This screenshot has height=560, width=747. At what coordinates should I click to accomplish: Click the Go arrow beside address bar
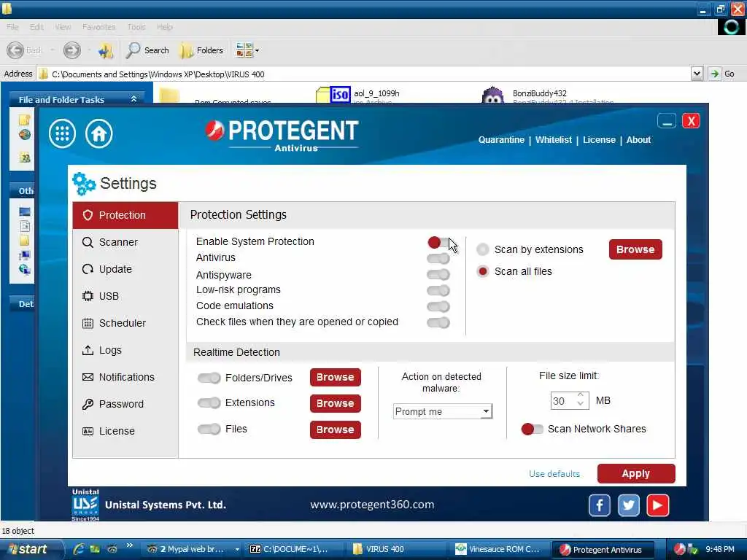[715, 74]
